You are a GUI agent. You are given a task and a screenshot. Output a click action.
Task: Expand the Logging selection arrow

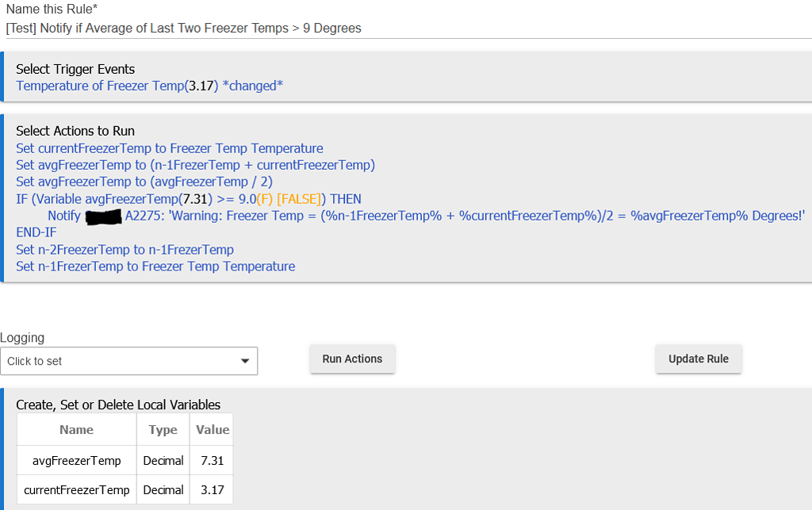[x=245, y=361]
